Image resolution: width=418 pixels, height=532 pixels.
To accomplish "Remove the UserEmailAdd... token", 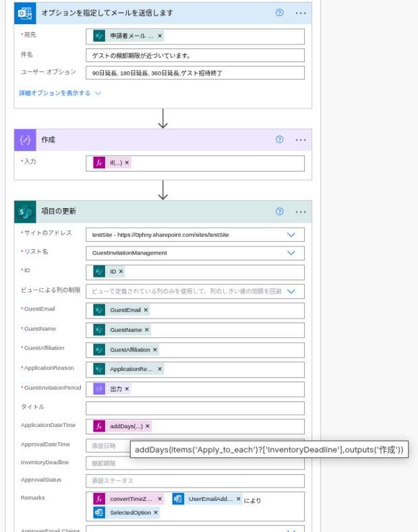I will 239,499.
